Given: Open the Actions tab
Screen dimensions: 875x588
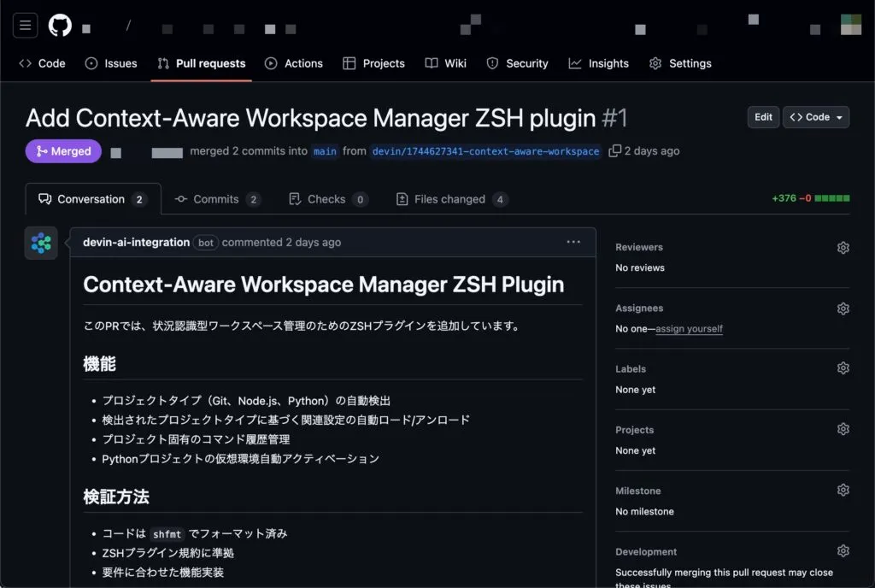Looking at the screenshot, I should pyautogui.click(x=294, y=63).
